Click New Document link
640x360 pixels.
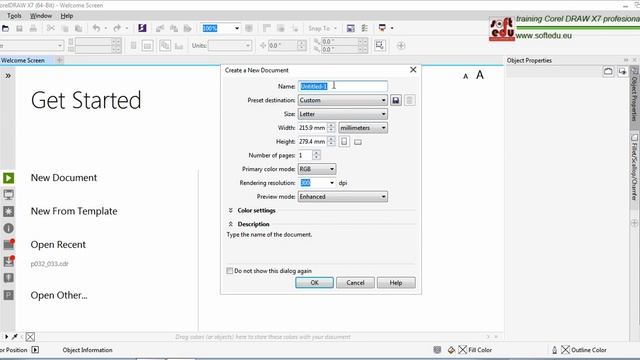pyautogui.click(x=64, y=178)
